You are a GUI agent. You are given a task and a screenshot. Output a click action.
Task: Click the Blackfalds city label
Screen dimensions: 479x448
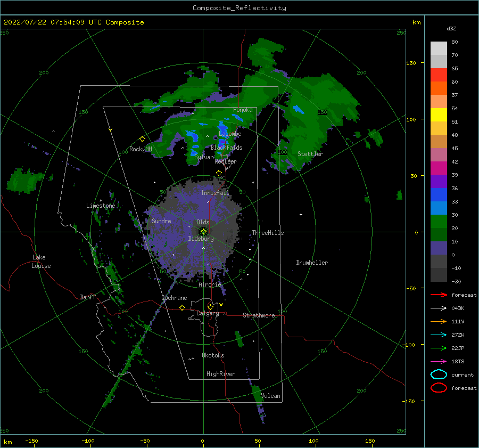coord(226,148)
